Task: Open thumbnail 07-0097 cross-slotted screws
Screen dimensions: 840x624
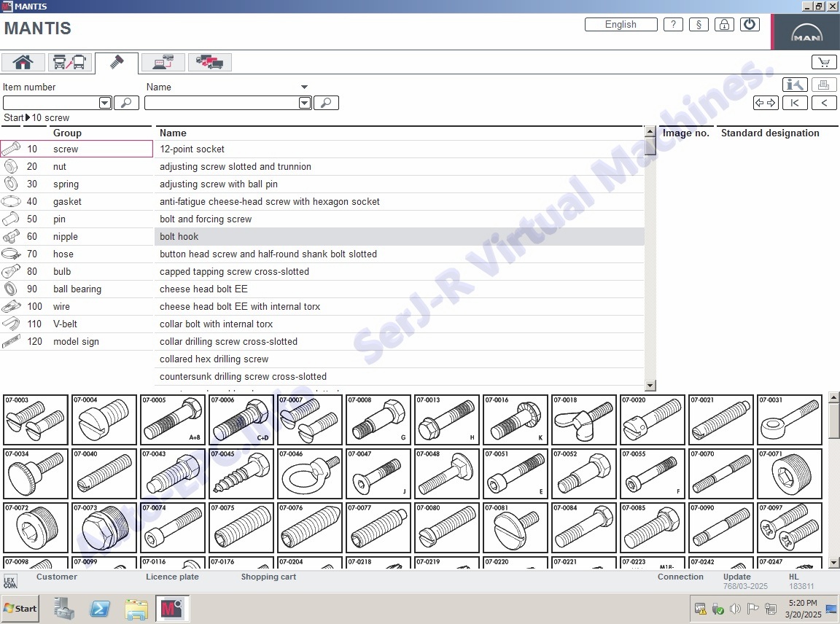Action: 790,528
